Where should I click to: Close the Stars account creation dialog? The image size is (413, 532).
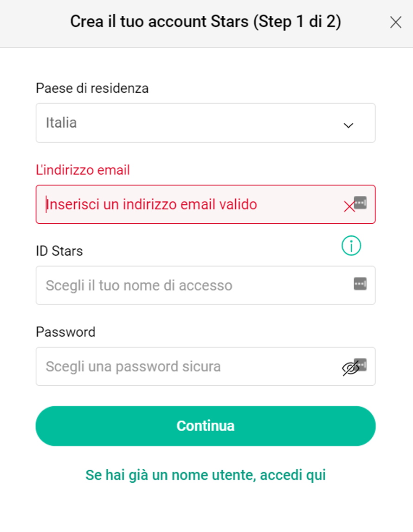pyautogui.click(x=395, y=22)
